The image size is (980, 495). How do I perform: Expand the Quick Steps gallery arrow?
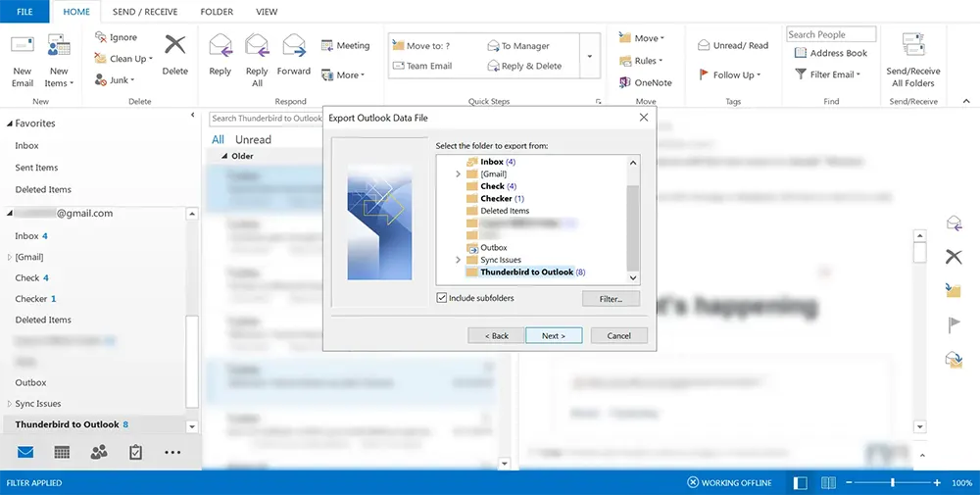tap(589, 56)
